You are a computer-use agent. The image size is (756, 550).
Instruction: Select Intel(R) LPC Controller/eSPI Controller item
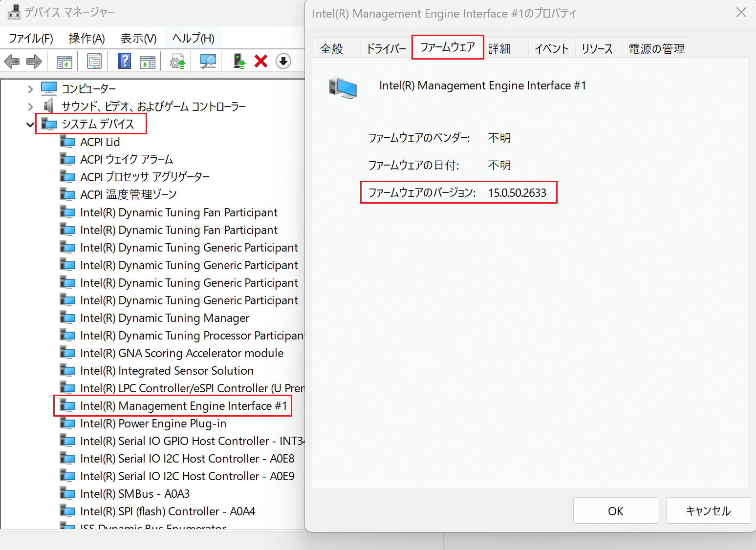point(192,388)
